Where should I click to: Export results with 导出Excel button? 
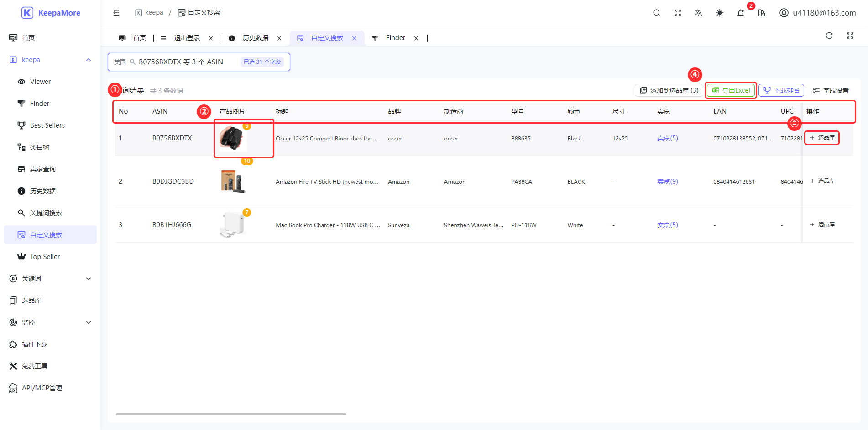(731, 90)
